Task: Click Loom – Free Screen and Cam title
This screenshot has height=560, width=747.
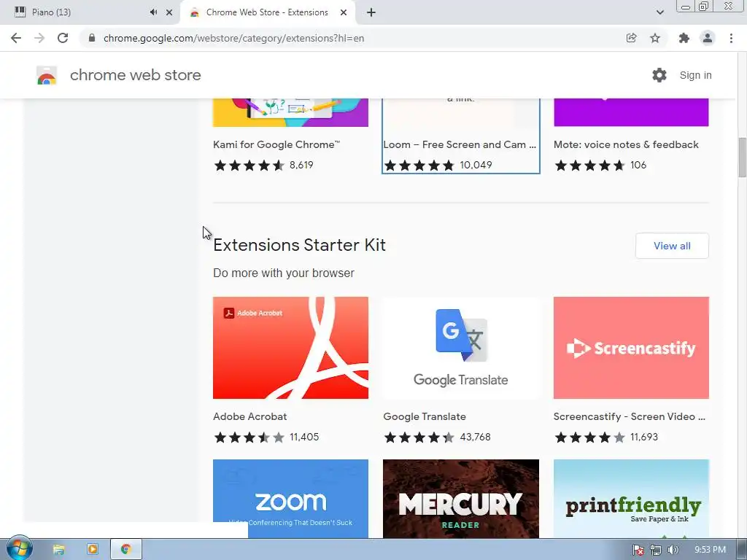Action: pyautogui.click(x=460, y=145)
